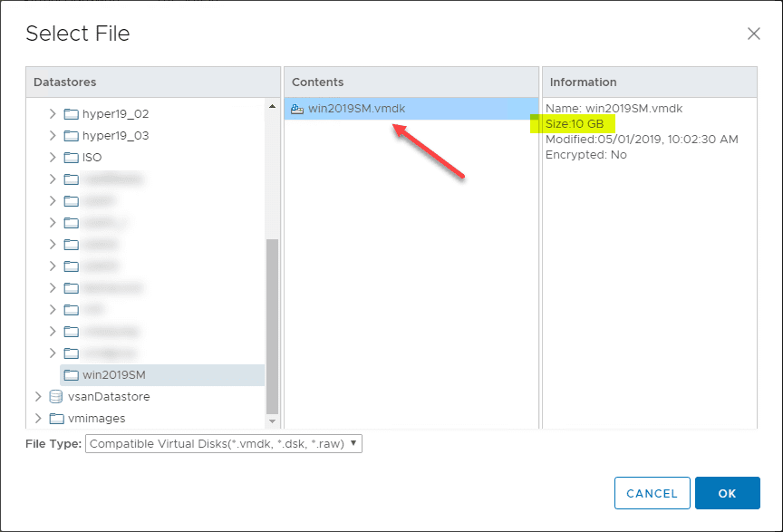Click the File Type dropdown arrow icon
This screenshot has width=783, height=532.
coord(353,443)
